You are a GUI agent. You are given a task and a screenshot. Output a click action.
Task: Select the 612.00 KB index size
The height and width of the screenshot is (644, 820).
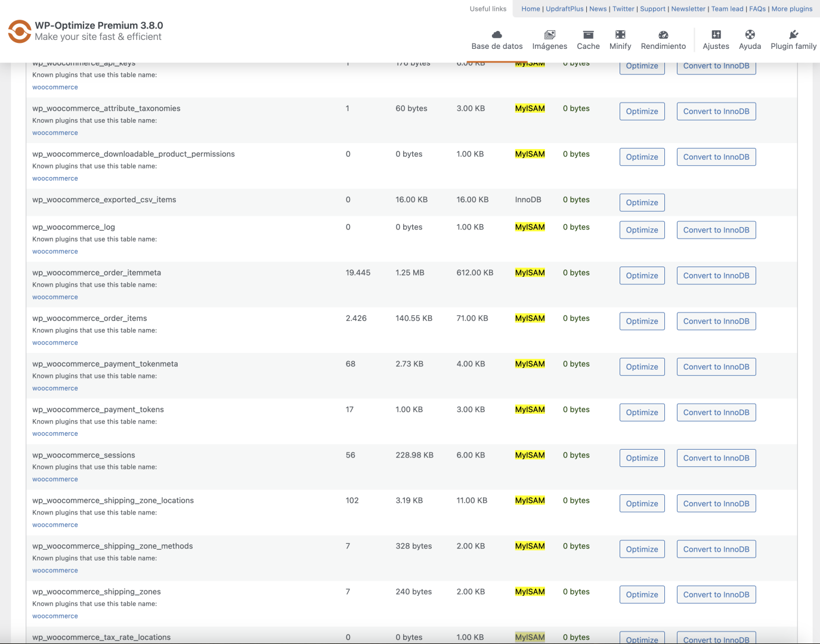[475, 273]
